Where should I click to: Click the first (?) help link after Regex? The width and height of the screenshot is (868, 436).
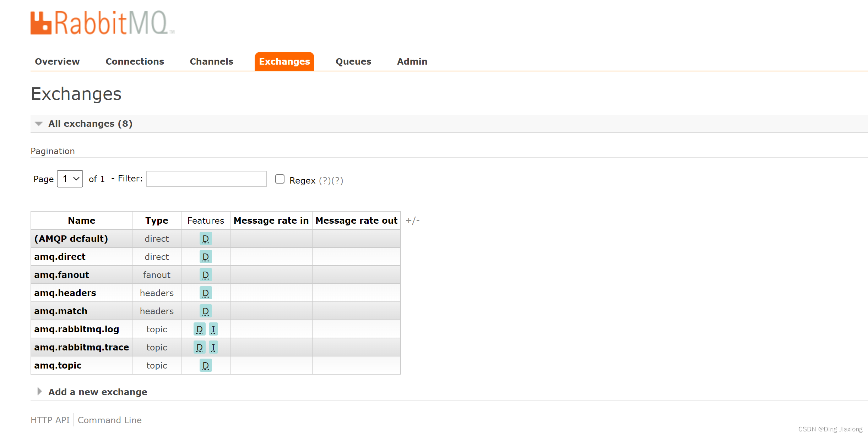[x=325, y=180]
